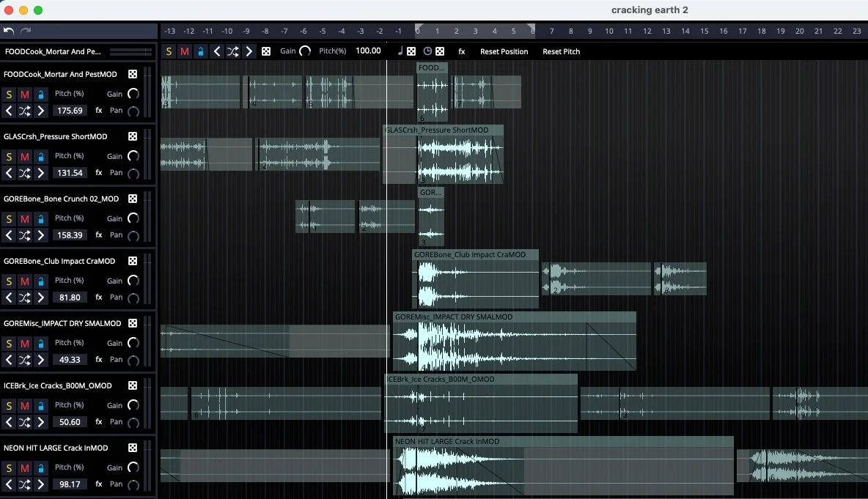Image resolution: width=868 pixels, height=499 pixels.
Task: Click the Gain knob on the FOODCook track
Action: (133, 93)
